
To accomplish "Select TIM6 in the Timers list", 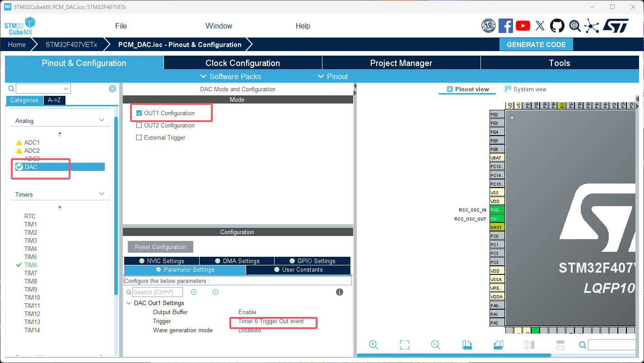I will pyautogui.click(x=31, y=265).
